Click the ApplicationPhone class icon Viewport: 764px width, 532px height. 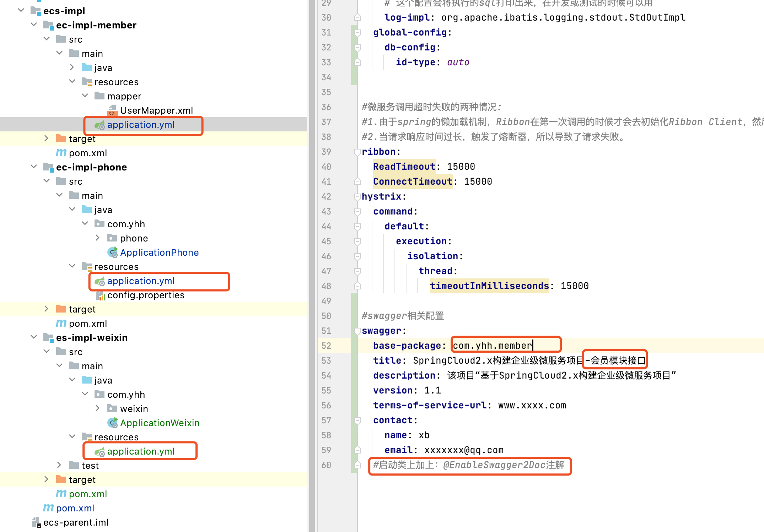click(x=112, y=253)
